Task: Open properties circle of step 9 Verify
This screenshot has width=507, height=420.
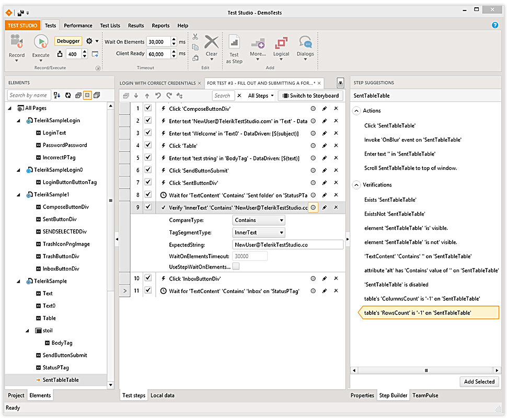Action: (x=313, y=207)
